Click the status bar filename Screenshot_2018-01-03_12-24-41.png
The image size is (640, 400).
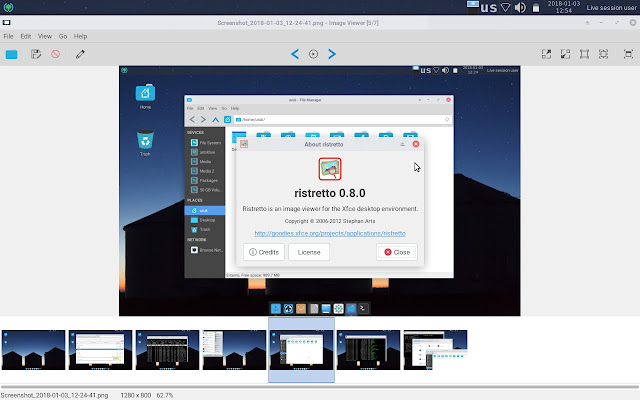(x=54, y=395)
